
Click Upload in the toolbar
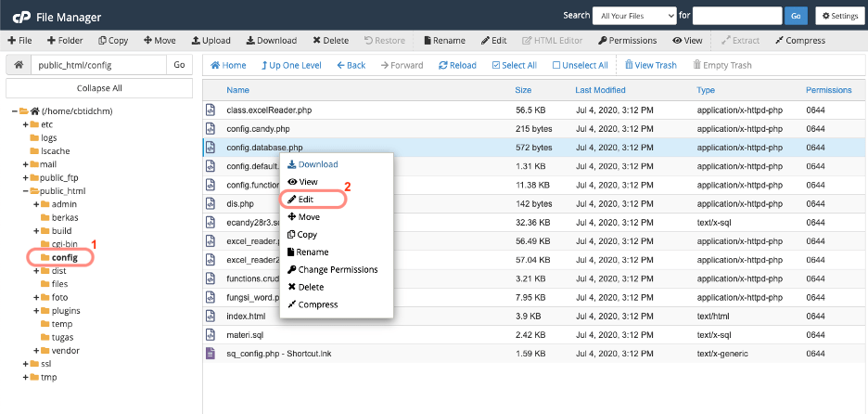point(211,41)
